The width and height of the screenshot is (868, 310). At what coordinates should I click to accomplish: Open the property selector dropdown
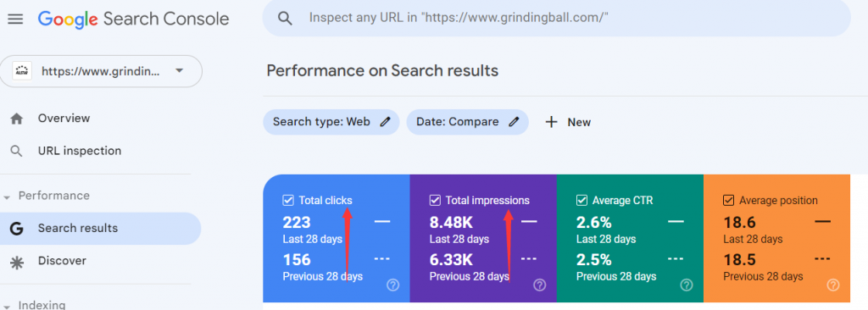[101, 71]
